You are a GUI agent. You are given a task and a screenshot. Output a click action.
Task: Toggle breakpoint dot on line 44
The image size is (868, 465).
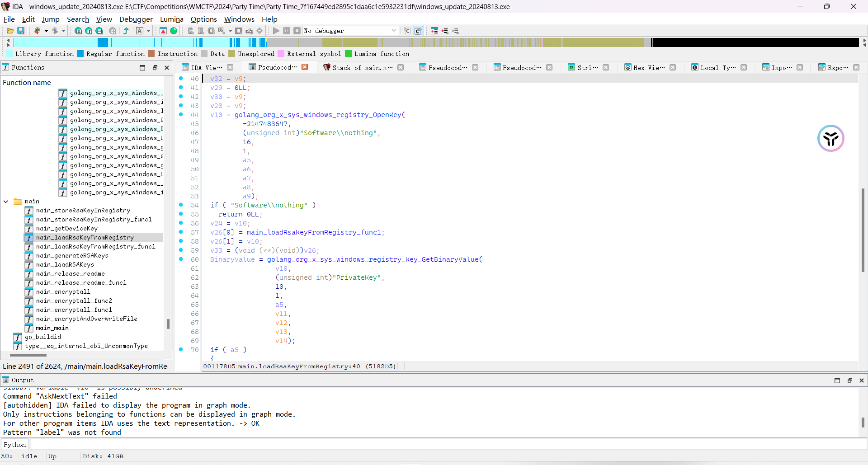click(181, 115)
